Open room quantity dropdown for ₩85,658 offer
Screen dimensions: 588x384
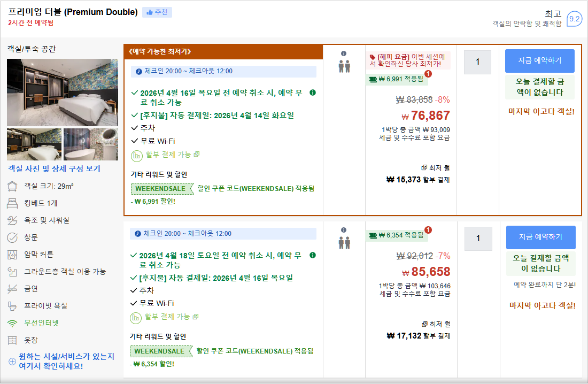(478, 239)
